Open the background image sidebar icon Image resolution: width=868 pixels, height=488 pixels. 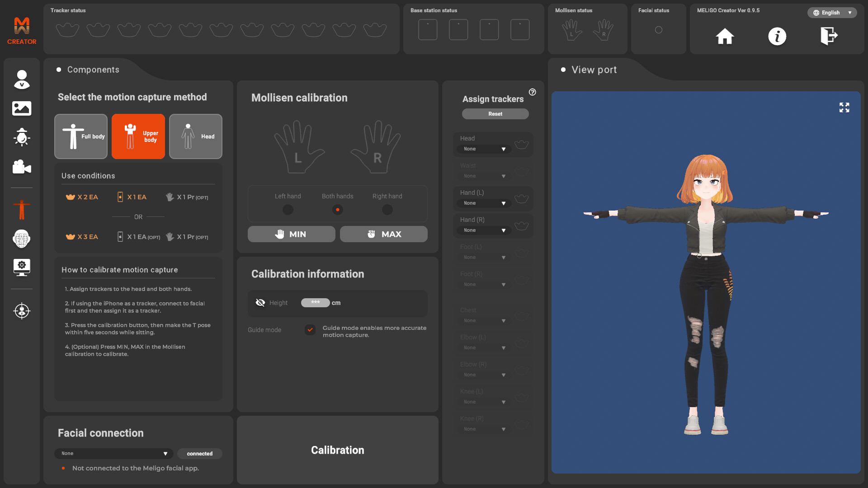pos(22,108)
